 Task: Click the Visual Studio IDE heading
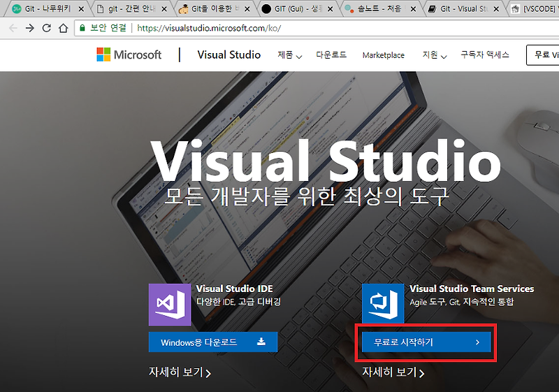(x=235, y=289)
